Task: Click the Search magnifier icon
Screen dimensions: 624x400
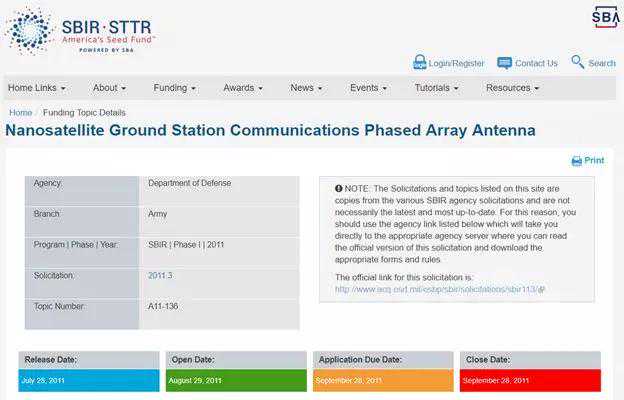Action: (x=578, y=62)
